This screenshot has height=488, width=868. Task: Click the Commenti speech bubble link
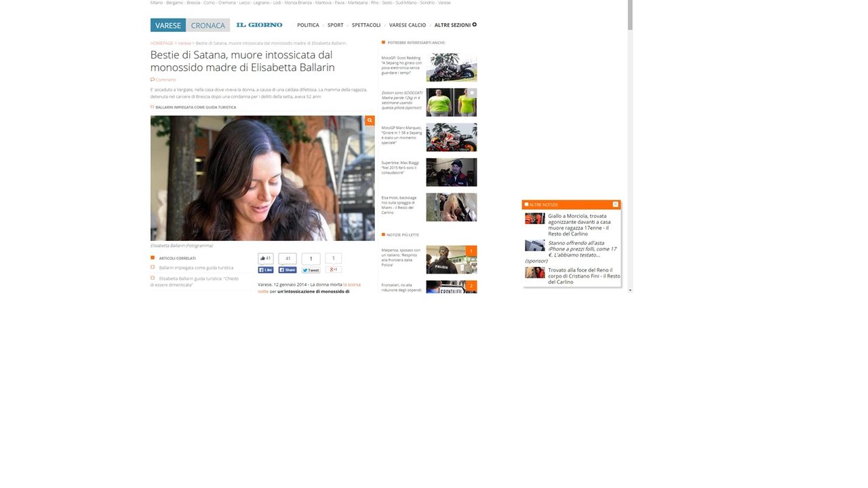tap(163, 79)
